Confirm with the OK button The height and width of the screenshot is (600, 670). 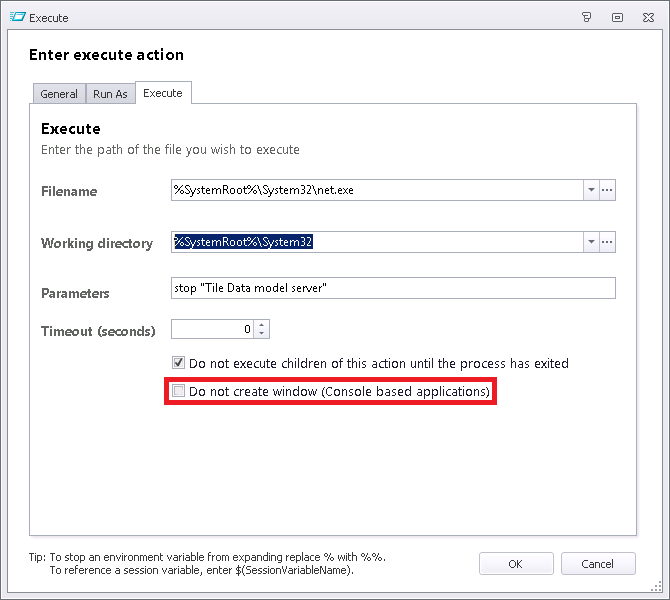click(x=516, y=564)
